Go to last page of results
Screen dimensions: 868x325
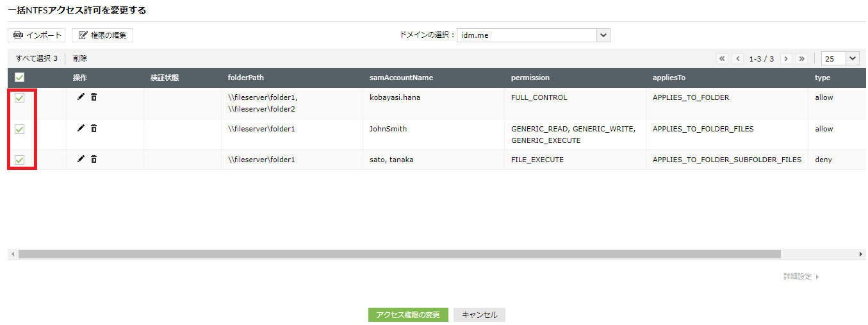point(801,58)
